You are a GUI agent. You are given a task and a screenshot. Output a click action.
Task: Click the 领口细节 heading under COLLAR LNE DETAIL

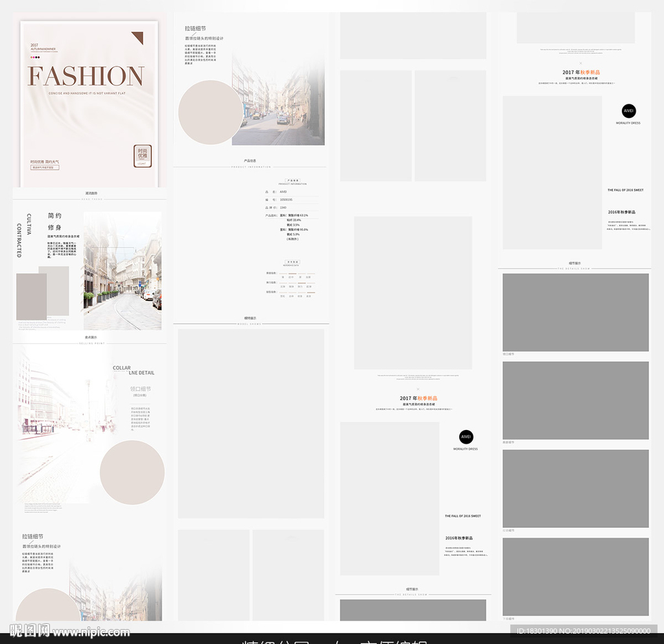140,388
